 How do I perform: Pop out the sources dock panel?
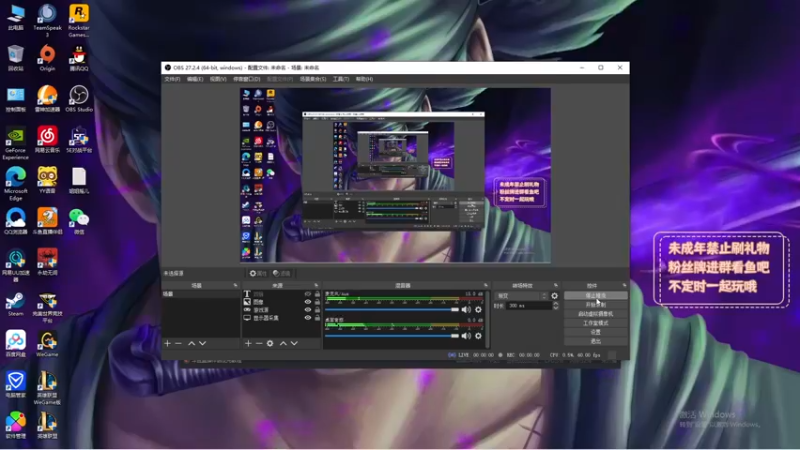click(x=316, y=285)
